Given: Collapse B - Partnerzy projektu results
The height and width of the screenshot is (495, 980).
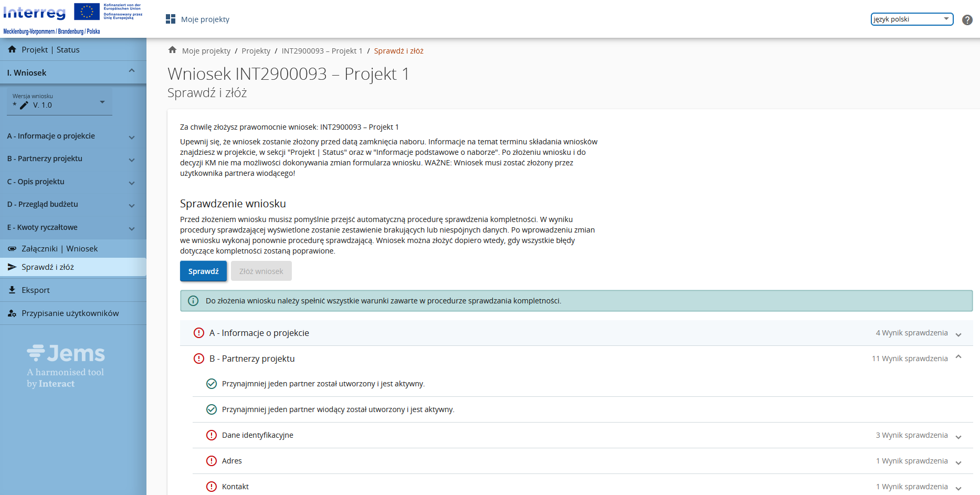Looking at the screenshot, I should click(x=958, y=357).
